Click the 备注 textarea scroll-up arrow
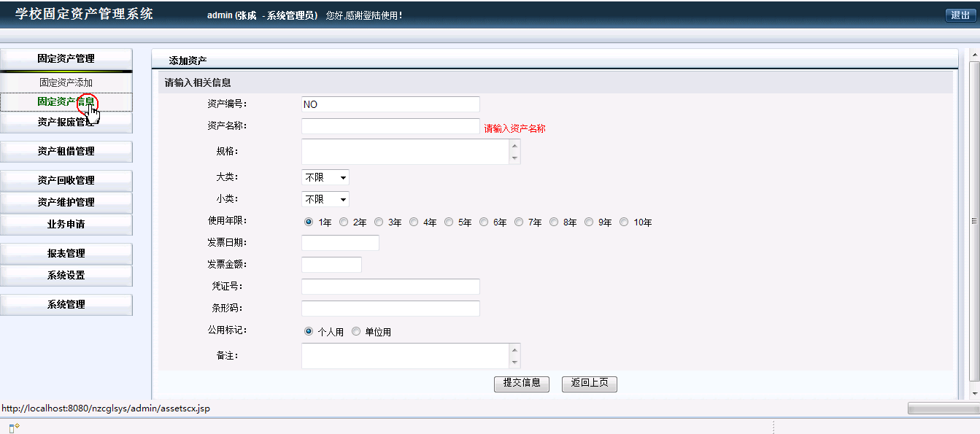 pyautogui.click(x=515, y=349)
